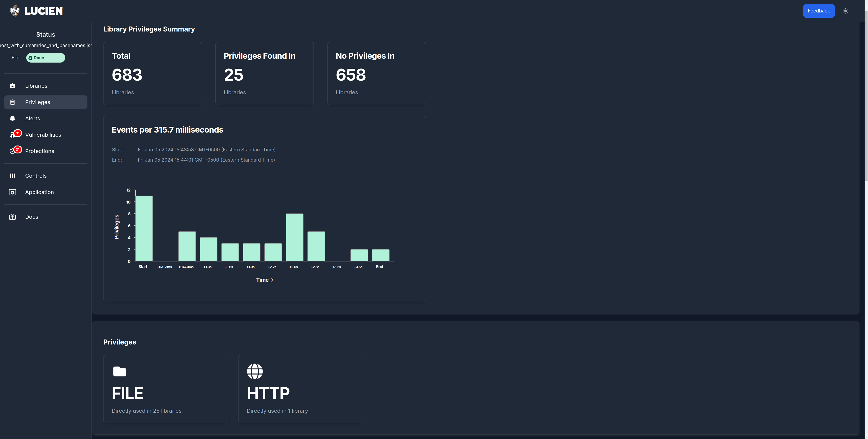
Task: Click the Done file status badge
Action: 46,58
